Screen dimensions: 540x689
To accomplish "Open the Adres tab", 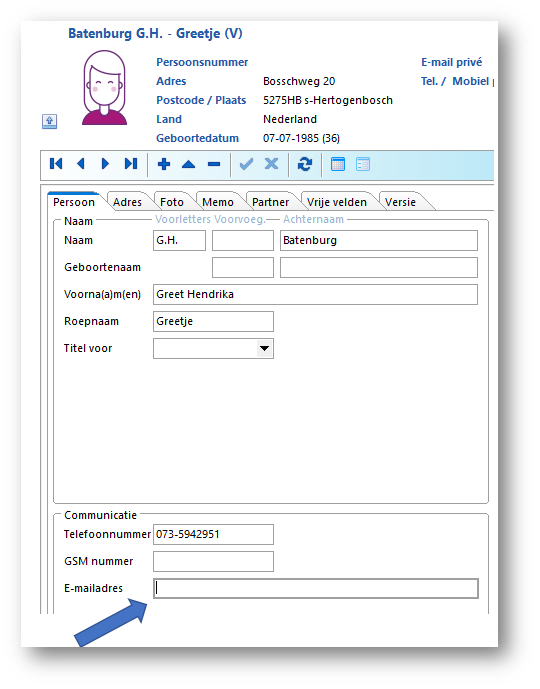I will pos(127,202).
